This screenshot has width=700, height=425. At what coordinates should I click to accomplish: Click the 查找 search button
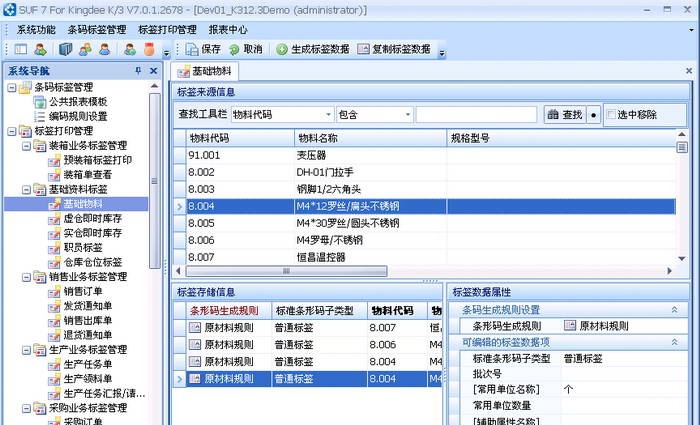click(565, 115)
